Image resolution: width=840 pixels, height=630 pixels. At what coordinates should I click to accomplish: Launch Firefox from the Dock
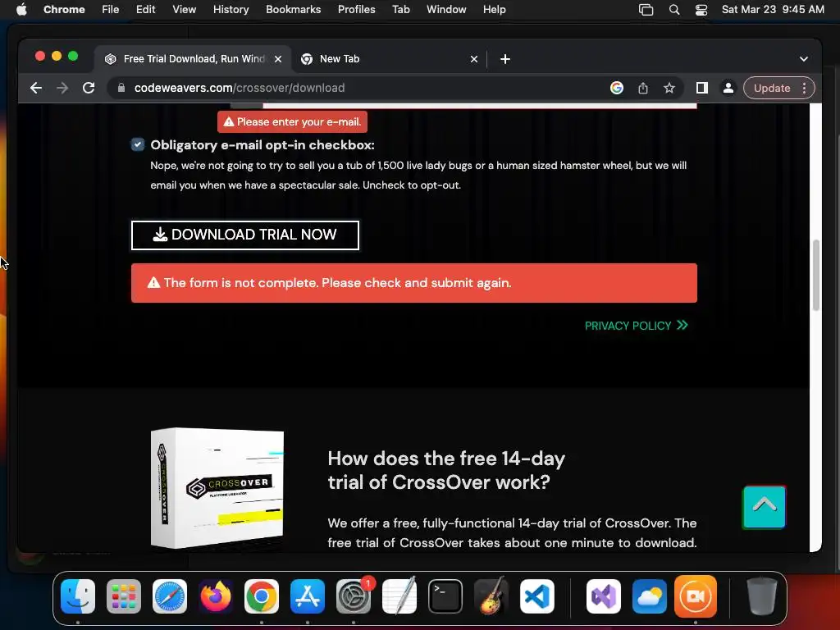(216, 596)
